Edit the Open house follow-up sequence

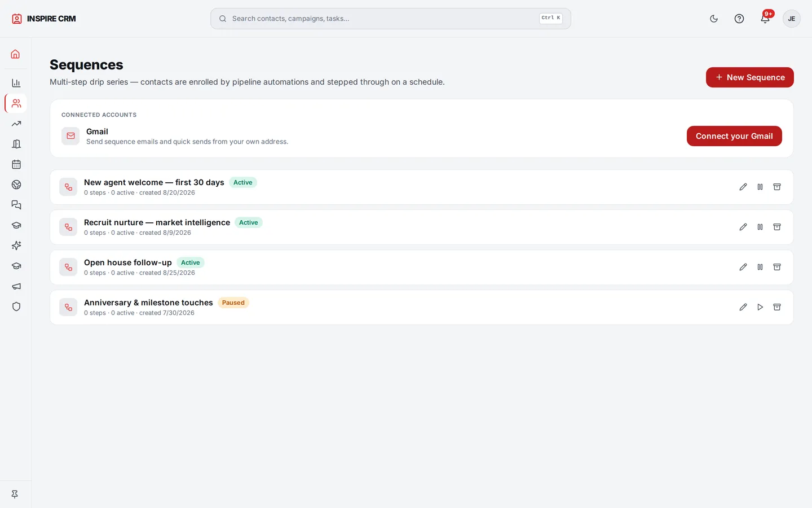(743, 267)
